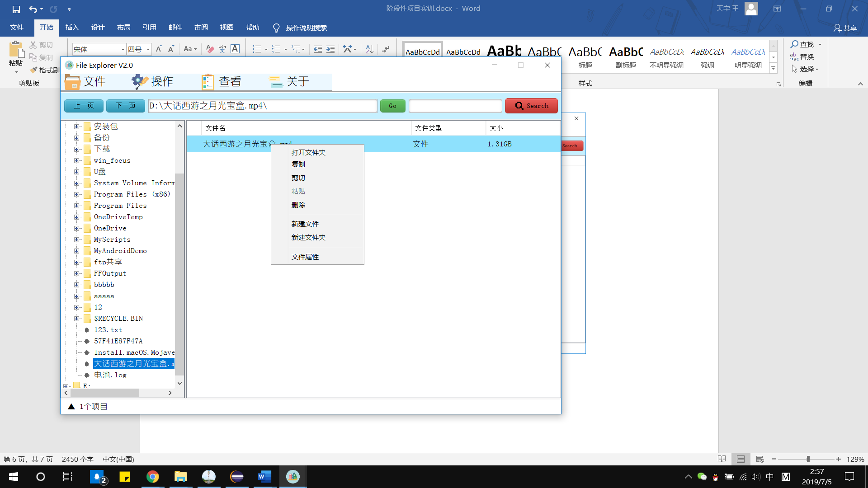Switch to the 插入 ribbon tab

tap(72, 28)
